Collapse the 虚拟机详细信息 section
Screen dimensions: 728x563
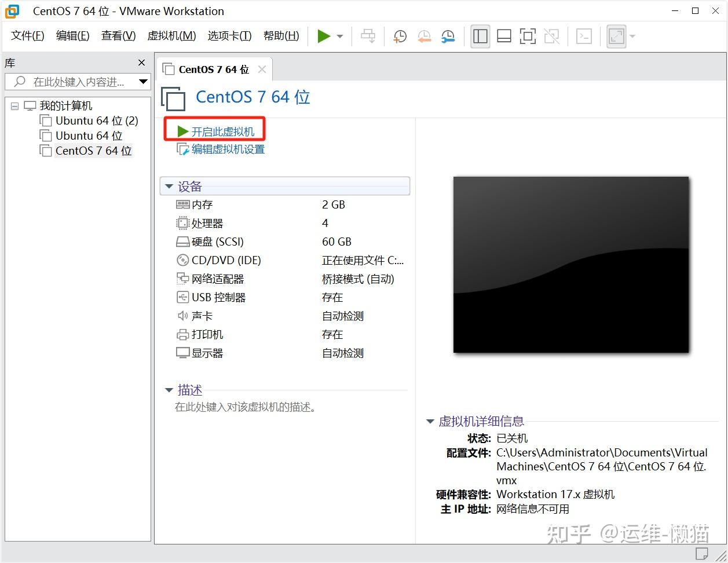pos(430,422)
